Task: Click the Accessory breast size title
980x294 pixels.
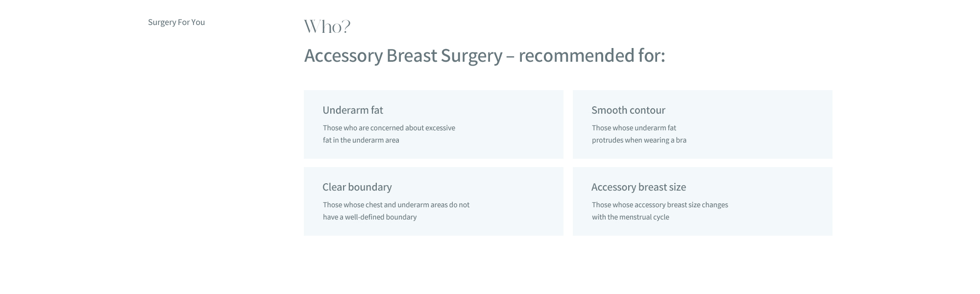Action: tap(638, 187)
